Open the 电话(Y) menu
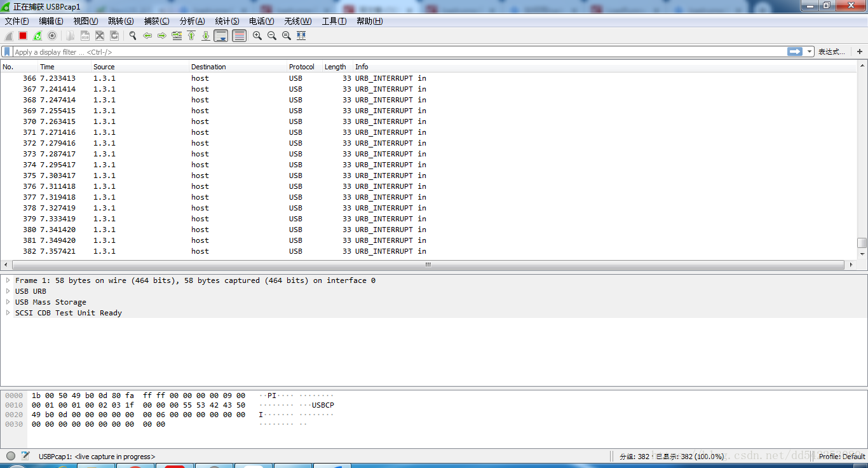This screenshot has height=468, width=868. [x=261, y=21]
